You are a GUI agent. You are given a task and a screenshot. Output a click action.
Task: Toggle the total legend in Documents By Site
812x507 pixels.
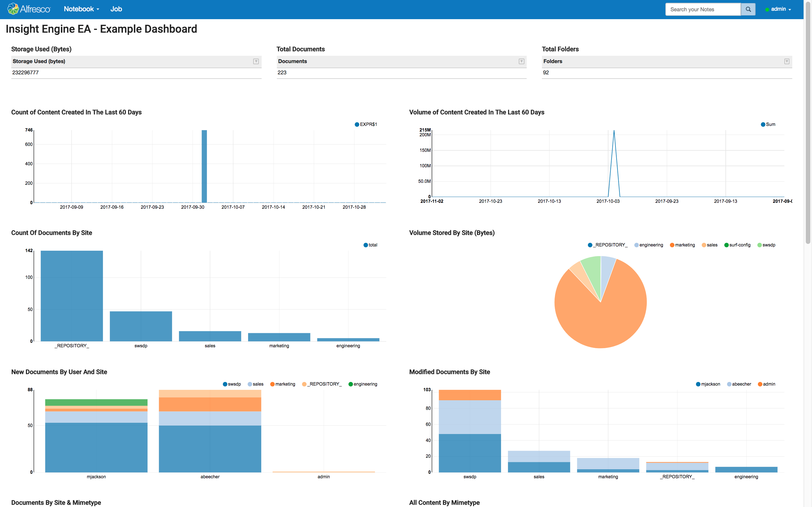(366, 245)
